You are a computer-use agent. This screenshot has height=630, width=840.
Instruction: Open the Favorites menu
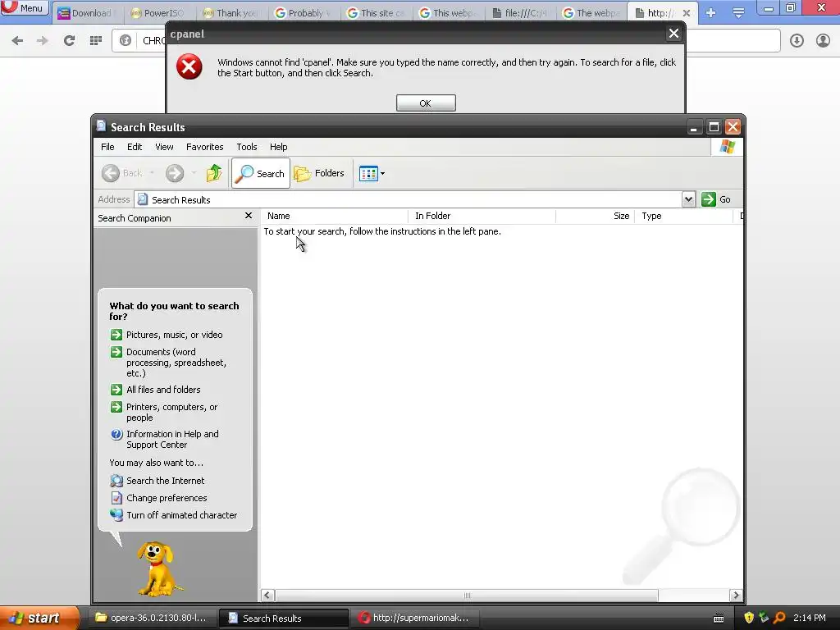[x=204, y=147]
